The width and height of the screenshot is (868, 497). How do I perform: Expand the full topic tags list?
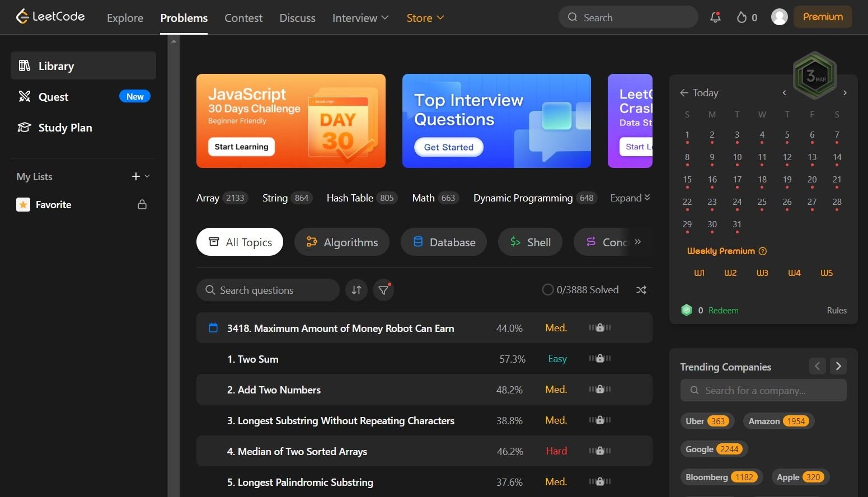(x=630, y=198)
